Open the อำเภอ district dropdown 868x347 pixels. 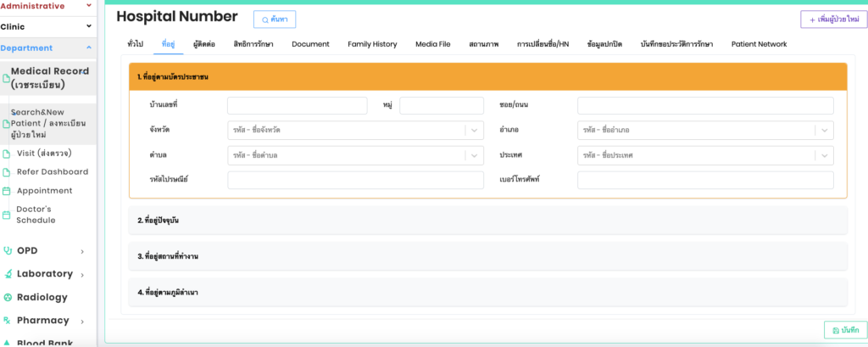pyautogui.click(x=705, y=130)
